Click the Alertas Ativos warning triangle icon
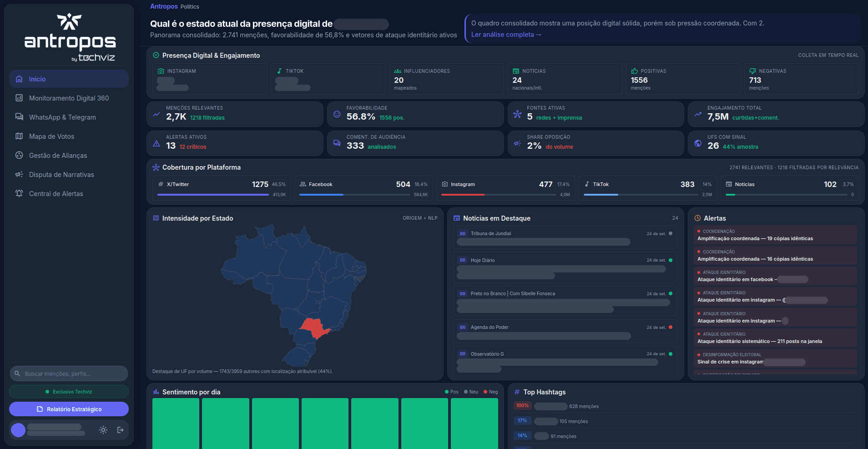The height and width of the screenshot is (449, 868). [156, 143]
